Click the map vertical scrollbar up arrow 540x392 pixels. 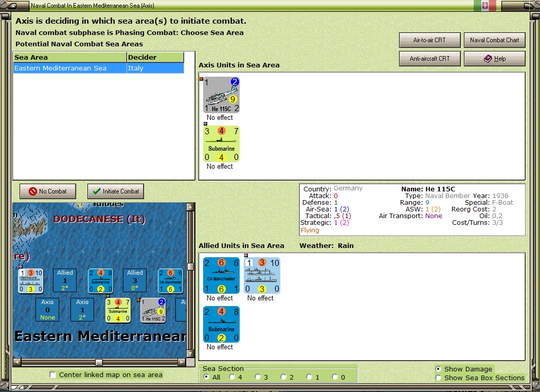pos(190,207)
